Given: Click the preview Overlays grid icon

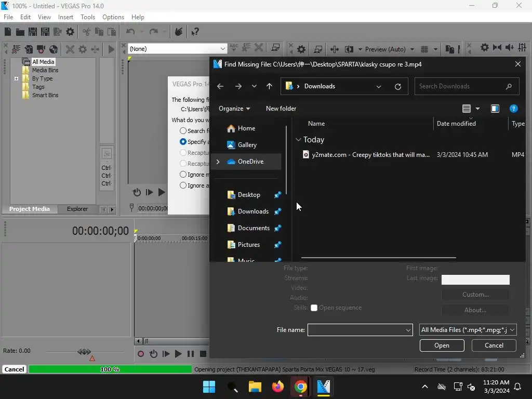Looking at the screenshot, I should pyautogui.click(x=424, y=49).
